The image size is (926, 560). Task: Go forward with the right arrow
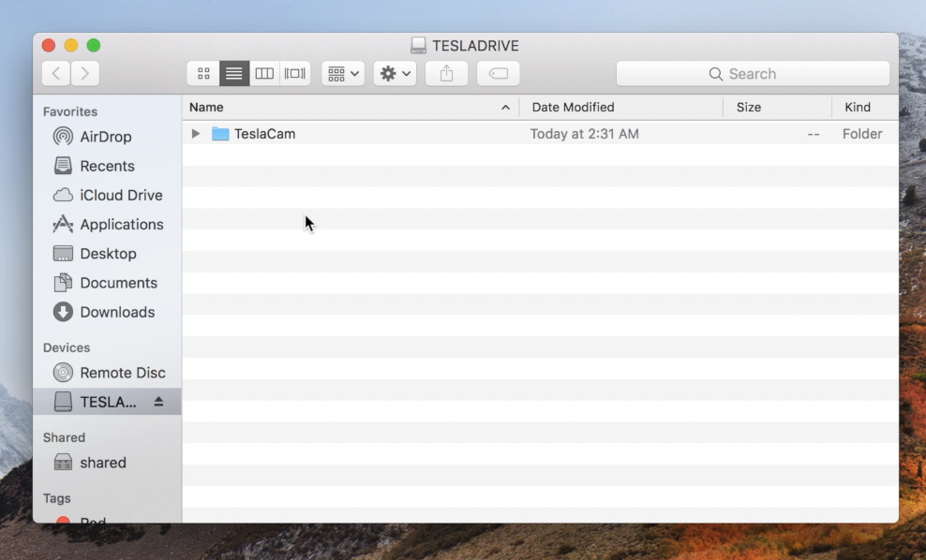(x=85, y=74)
